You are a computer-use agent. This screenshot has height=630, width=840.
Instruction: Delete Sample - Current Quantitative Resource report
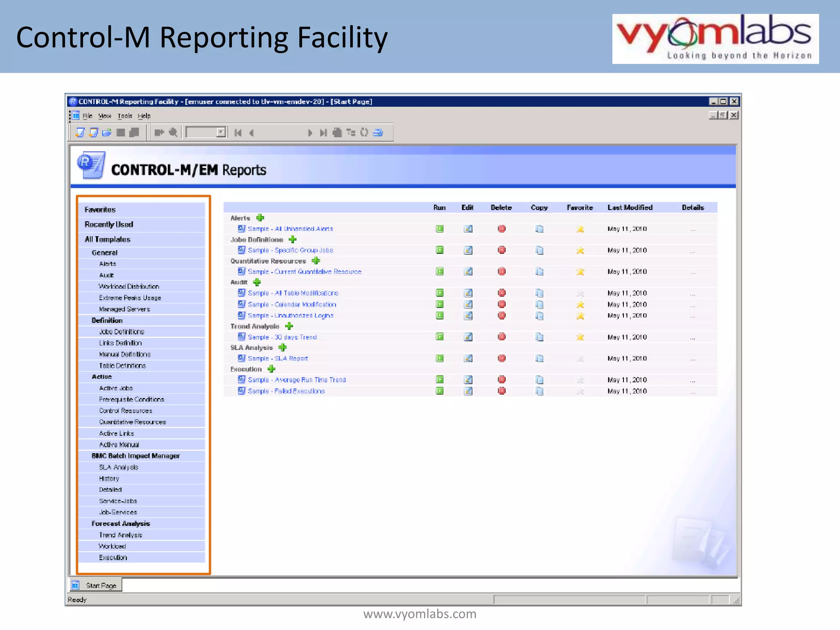click(x=502, y=272)
